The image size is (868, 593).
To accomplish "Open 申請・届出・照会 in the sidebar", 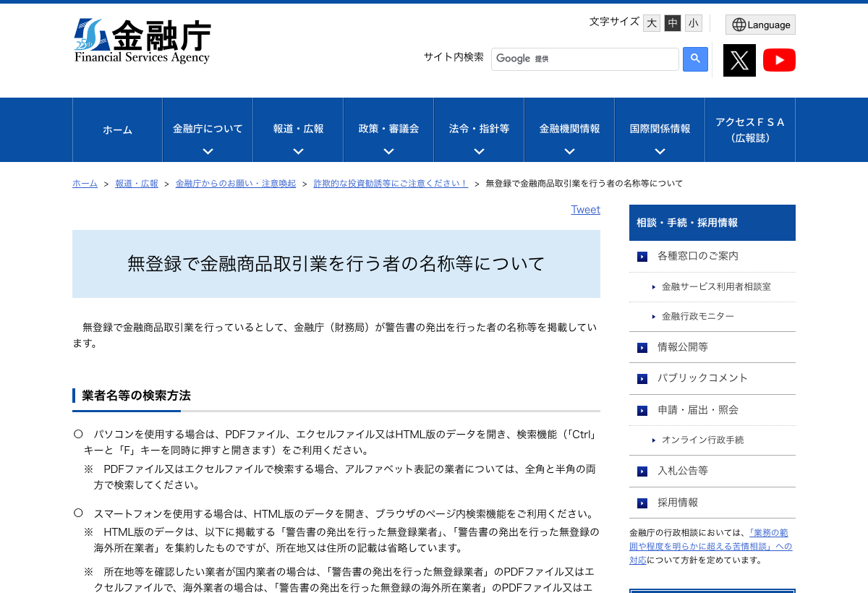I will pos(698,410).
